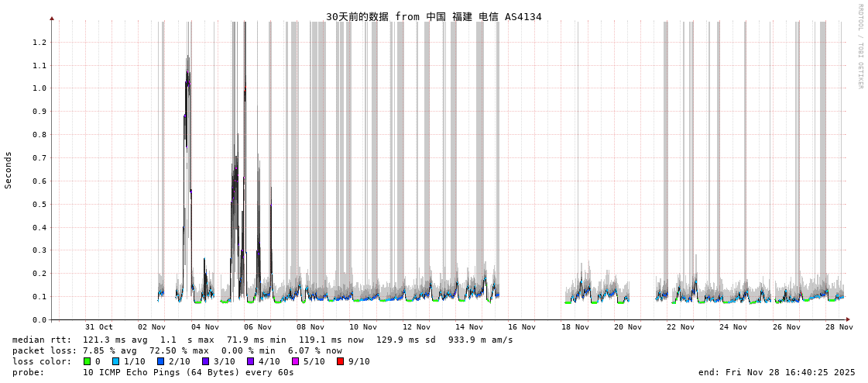
Task: Click the light blue 1/10 loss swatch
Action: (115, 361)
